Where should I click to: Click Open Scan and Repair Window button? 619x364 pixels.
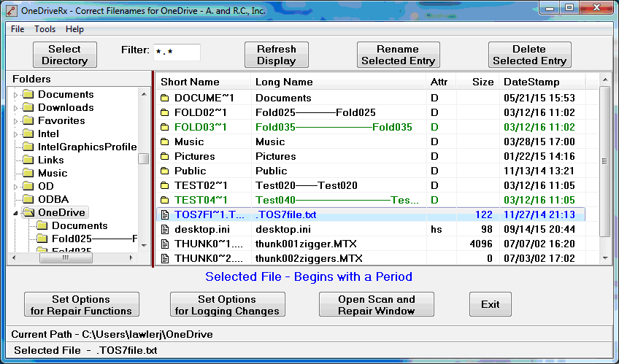click(x=376, y=304)
